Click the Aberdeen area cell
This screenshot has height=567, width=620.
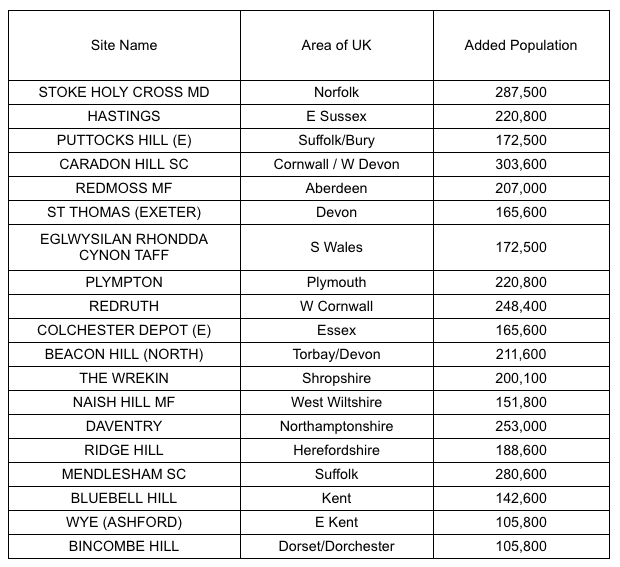(x=336, y=189)
